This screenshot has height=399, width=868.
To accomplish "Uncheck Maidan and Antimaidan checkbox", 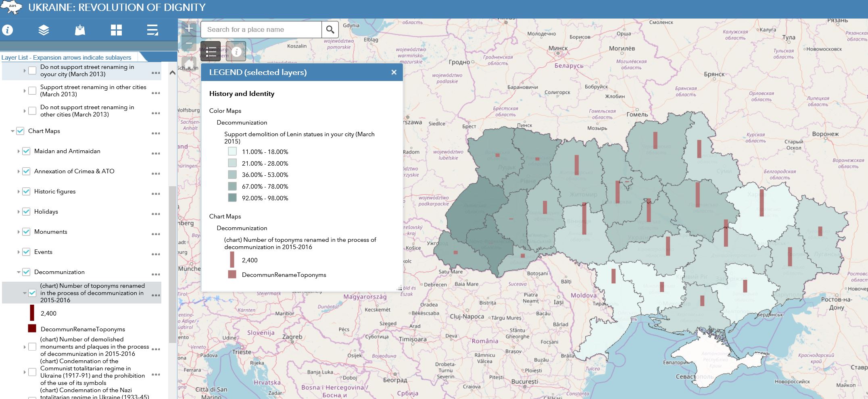I will pos(26,151).
